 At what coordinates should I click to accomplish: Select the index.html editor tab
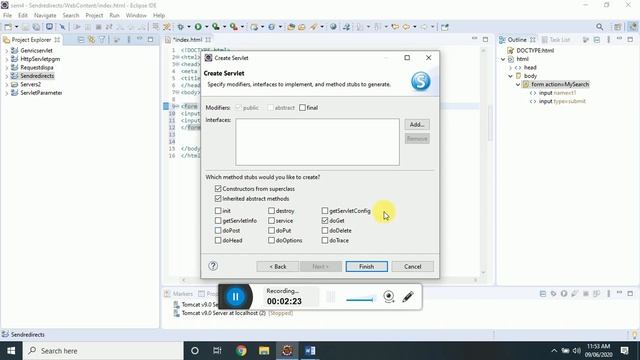(187, 40)
